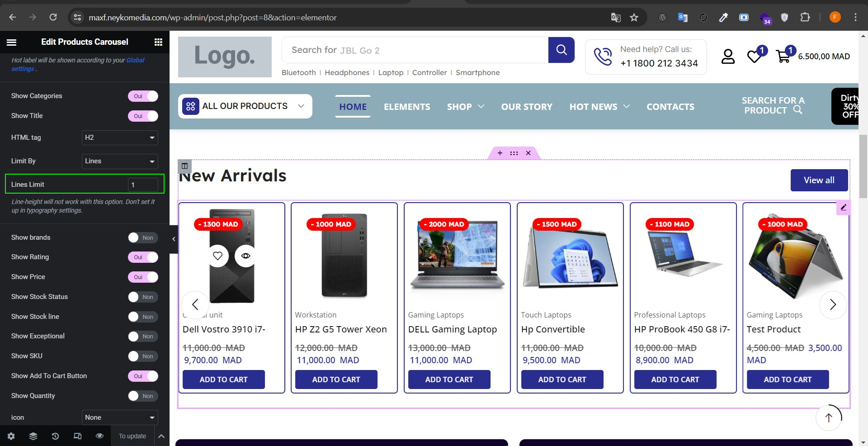This screenshot has height=446, width=868.
Task: Click the To update button
Action: coord(132,436)
